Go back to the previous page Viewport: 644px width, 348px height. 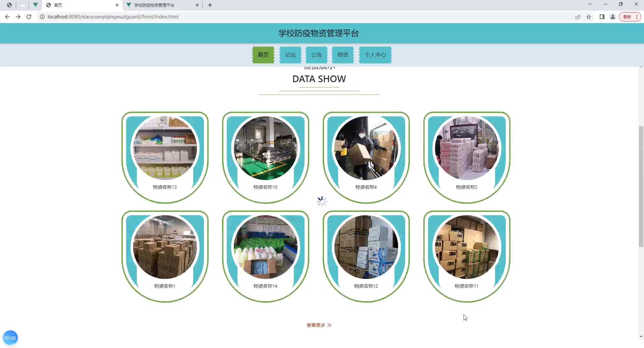tap(7, 17)
